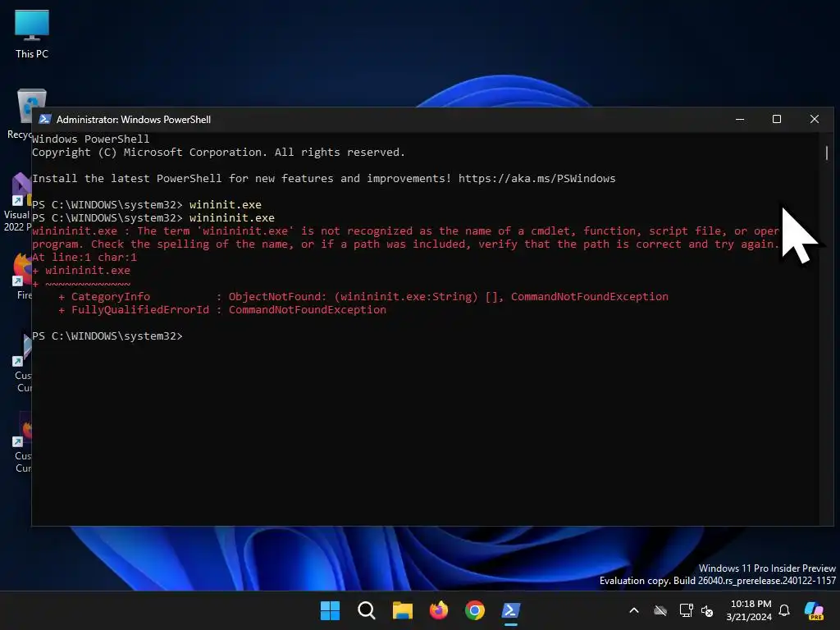Click the last empty PS C:\WINDOWS\system32> prompt

(107, 336)
